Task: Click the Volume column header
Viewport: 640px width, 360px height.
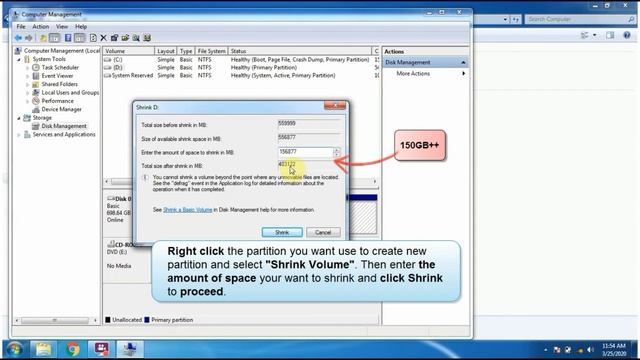Action: point(129,51)
